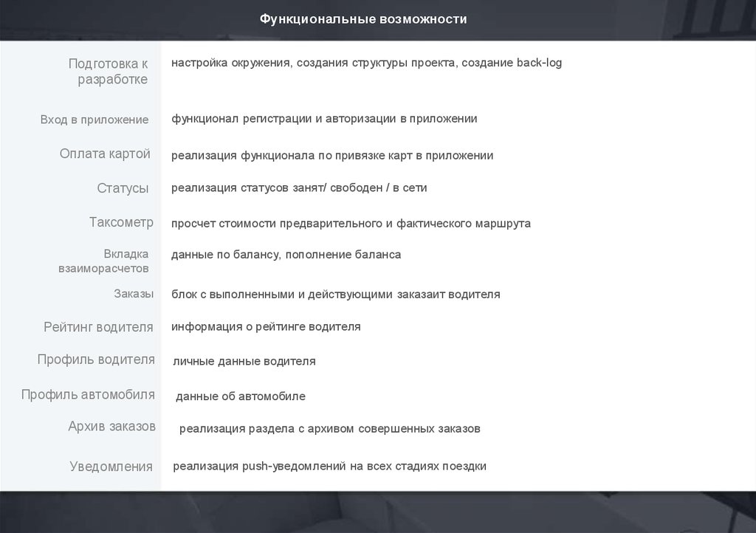The image size is (756, 533).
Task: Select the "Оплата картой" row label
Action: pos(105,154)
